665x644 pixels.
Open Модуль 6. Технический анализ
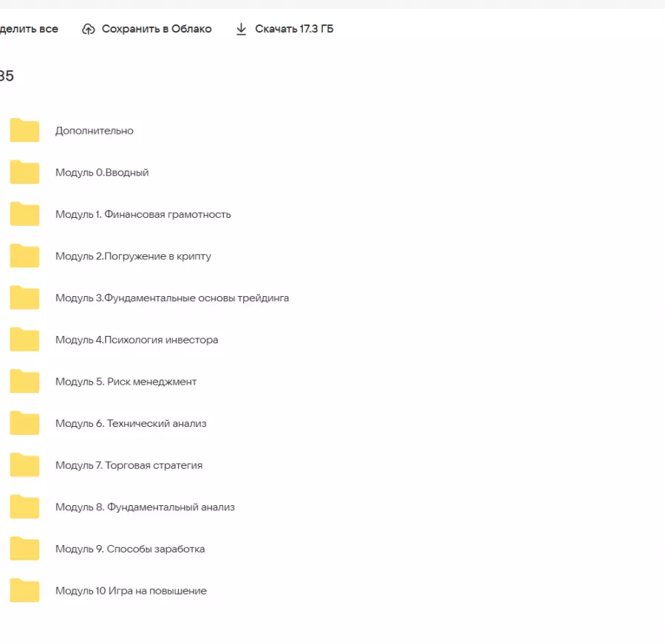click(x=131, y=424)
